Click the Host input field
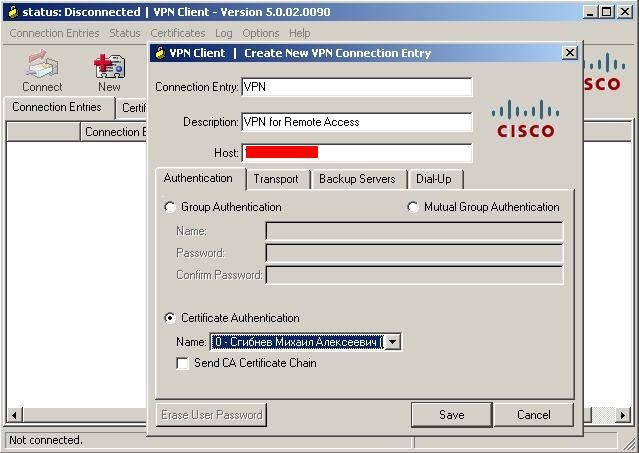This screenshot has width=639, height=453. (357, 153)
